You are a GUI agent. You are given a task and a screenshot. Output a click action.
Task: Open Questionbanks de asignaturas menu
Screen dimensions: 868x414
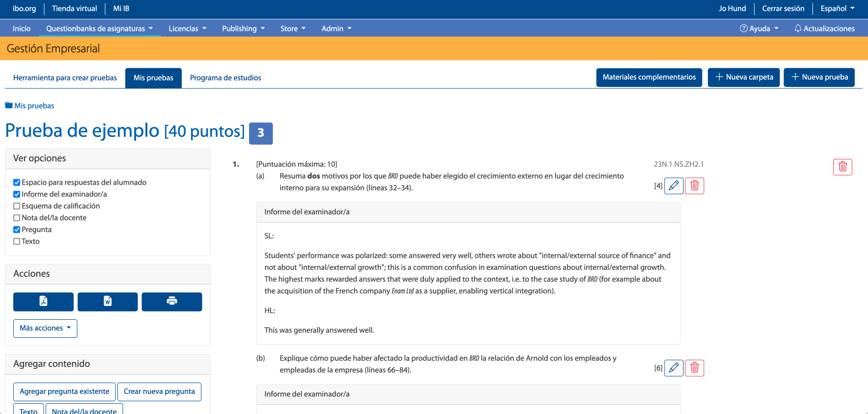tap(99, 28)
